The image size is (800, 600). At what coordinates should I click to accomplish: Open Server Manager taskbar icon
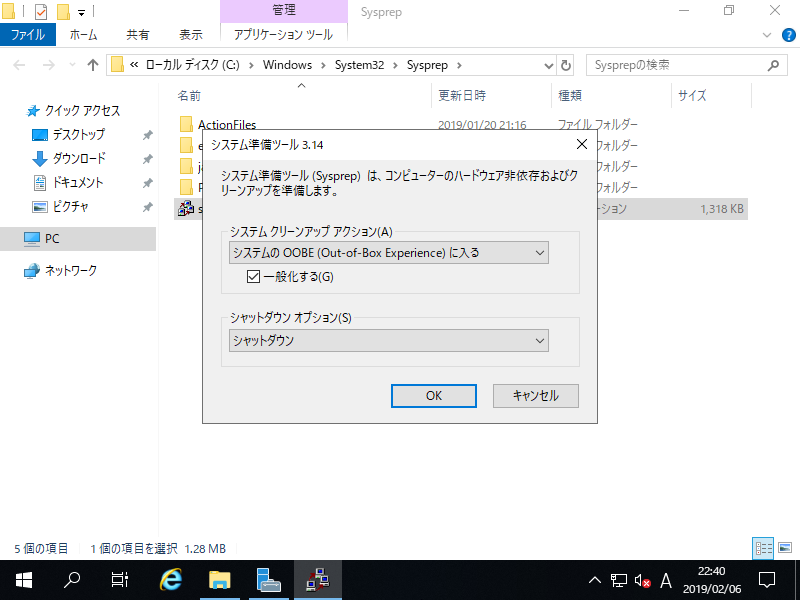pos(269,580)
